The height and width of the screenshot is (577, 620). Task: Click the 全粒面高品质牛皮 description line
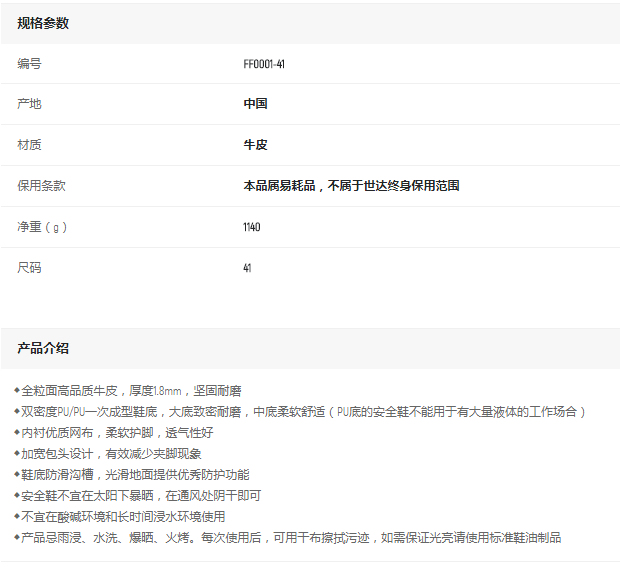(130, 391)
